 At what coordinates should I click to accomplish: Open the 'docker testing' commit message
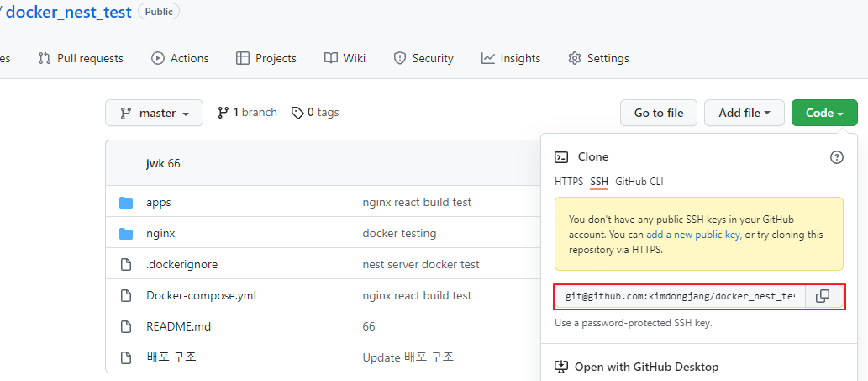pos(399,234)
